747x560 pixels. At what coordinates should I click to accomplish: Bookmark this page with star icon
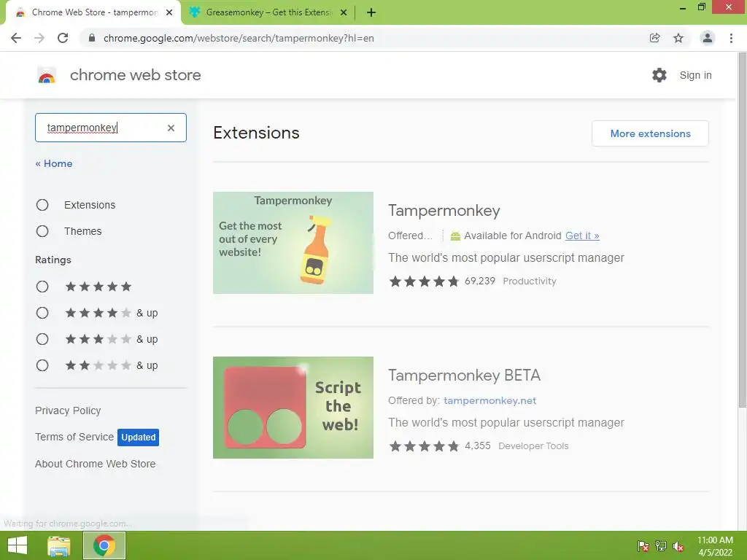pyautogui.click(x=678, y=38)
